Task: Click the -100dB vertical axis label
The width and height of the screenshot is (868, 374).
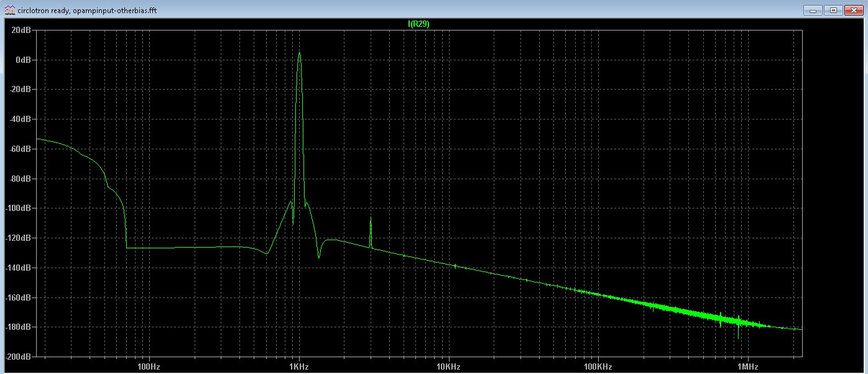Action: pyautogui.click(x=19, y=208)
